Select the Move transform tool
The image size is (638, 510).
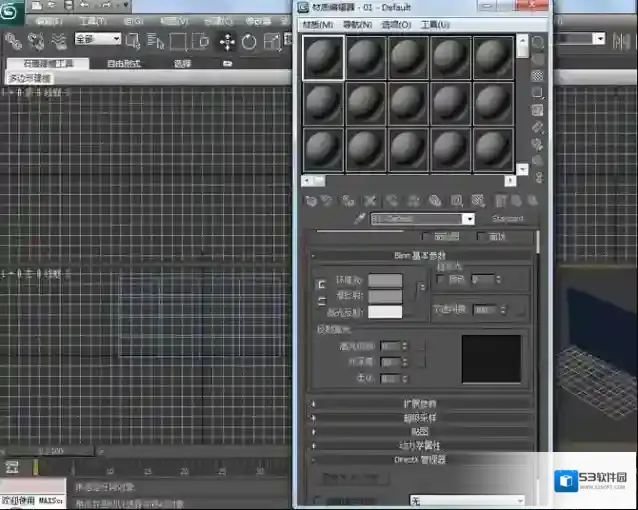[226, 41]
